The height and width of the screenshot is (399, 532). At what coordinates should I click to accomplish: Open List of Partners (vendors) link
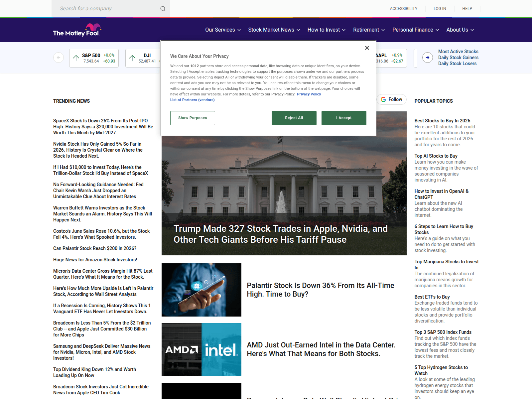[193, 100]
